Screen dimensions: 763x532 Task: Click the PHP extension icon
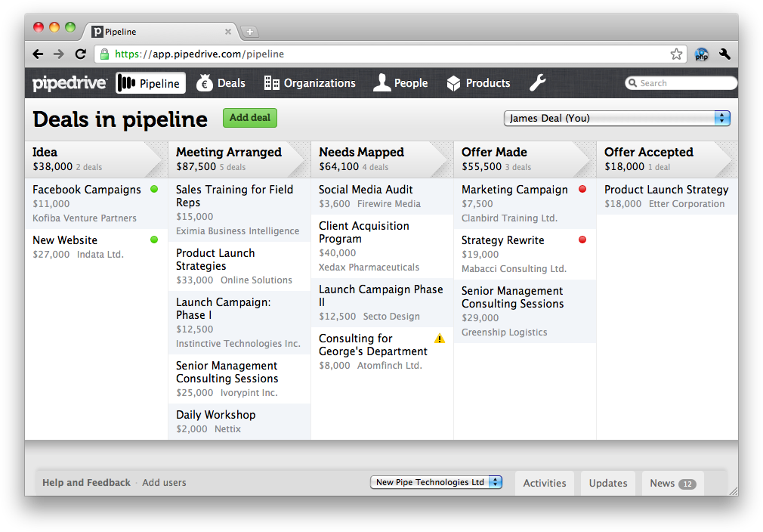(x=701, y=54)
